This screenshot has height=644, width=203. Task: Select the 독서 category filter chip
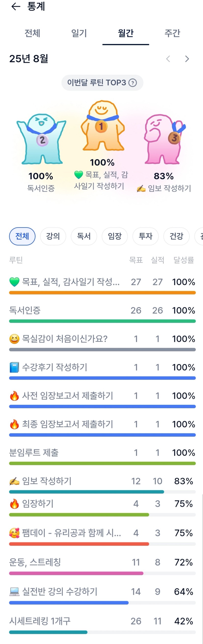click(84, 236)
